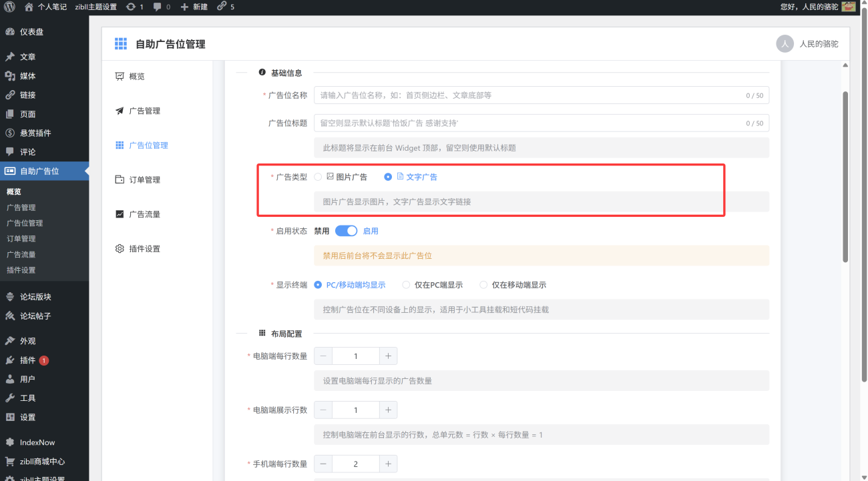Click the 广告流量 traffic chart icon

click(x=120, y=213)
